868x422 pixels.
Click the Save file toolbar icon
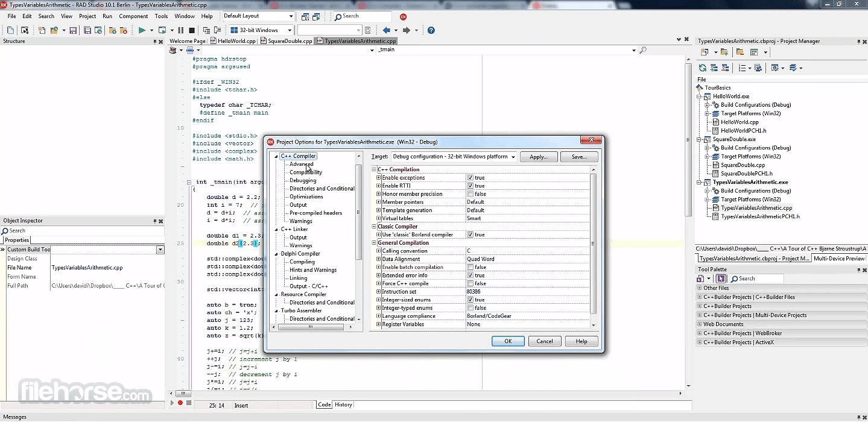(73, 30)
